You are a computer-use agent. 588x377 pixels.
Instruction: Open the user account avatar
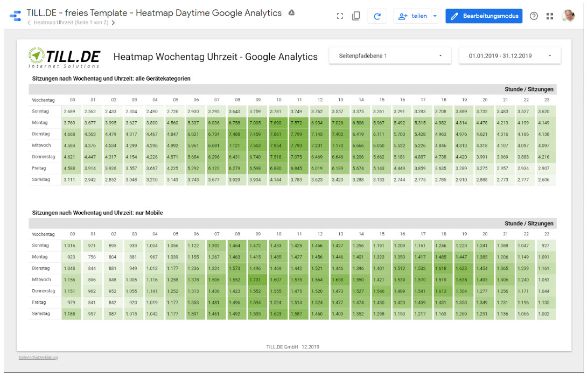(x=568, y=16)
